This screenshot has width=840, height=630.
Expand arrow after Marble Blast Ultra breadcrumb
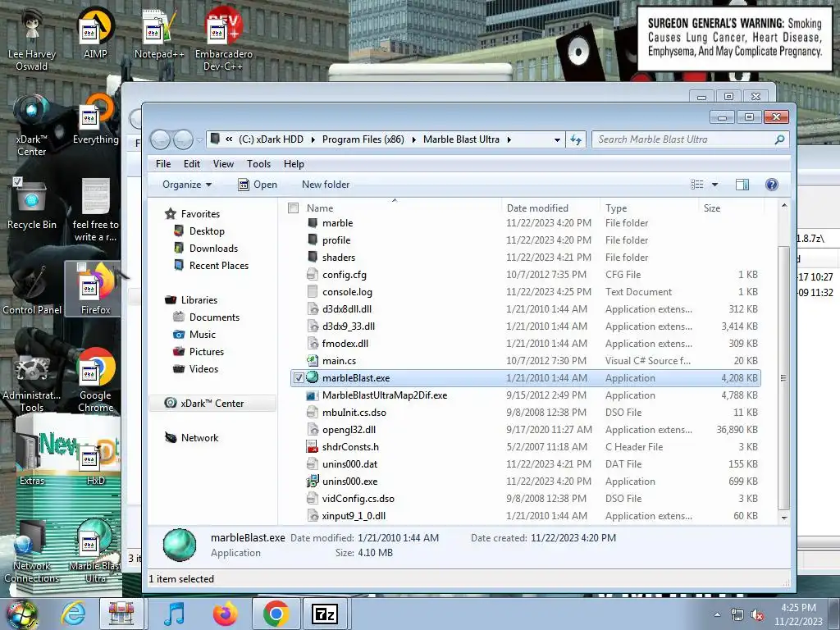click(509, 139)
